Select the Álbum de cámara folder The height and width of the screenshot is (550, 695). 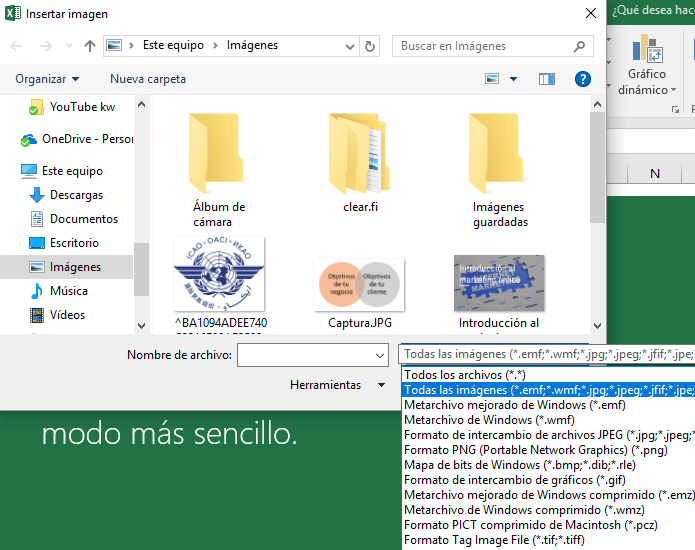pyautogui.click(x=217, y=171)
